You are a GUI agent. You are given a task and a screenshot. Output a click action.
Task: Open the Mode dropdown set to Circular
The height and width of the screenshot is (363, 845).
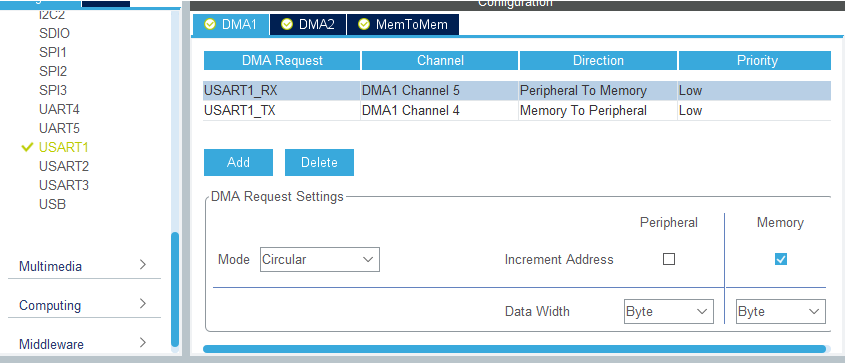pyautogui.click(x=320, y=259)
